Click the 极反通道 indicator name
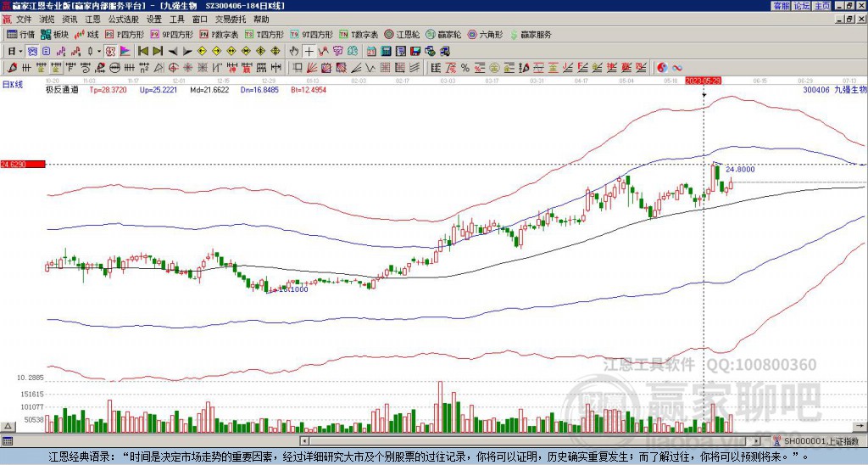The image size is (868, 465). coord(62,89)
